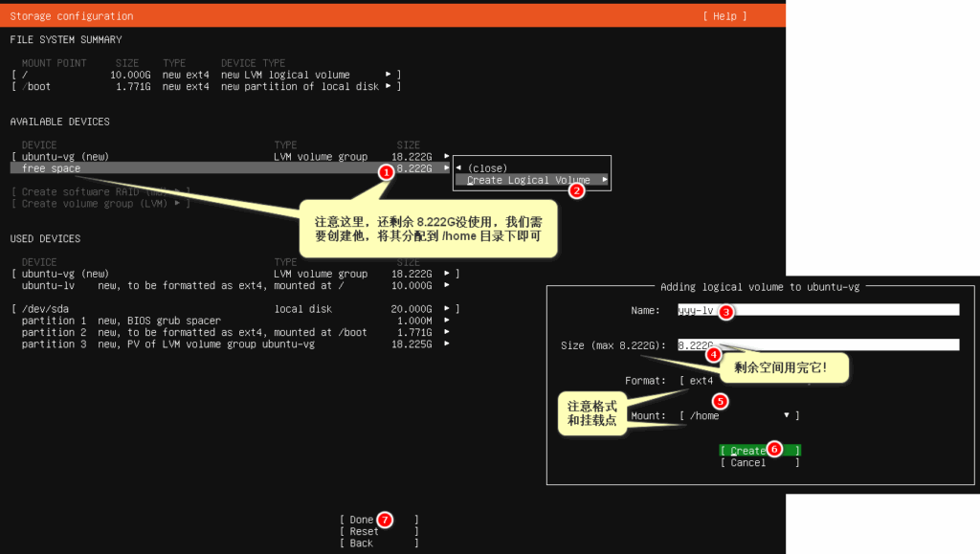Expand the /boot mount point row
The image size is (980, 554).
205,86
